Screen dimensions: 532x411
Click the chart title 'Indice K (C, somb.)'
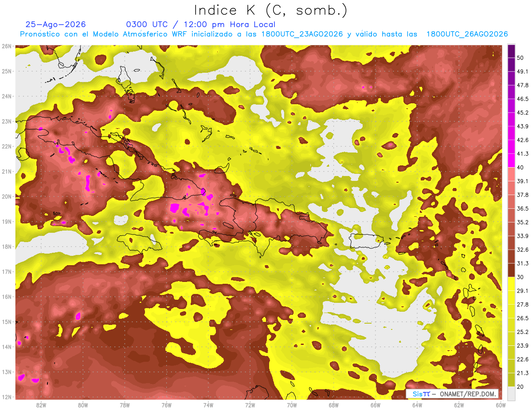pyautogui.click(x=270, y=10)
